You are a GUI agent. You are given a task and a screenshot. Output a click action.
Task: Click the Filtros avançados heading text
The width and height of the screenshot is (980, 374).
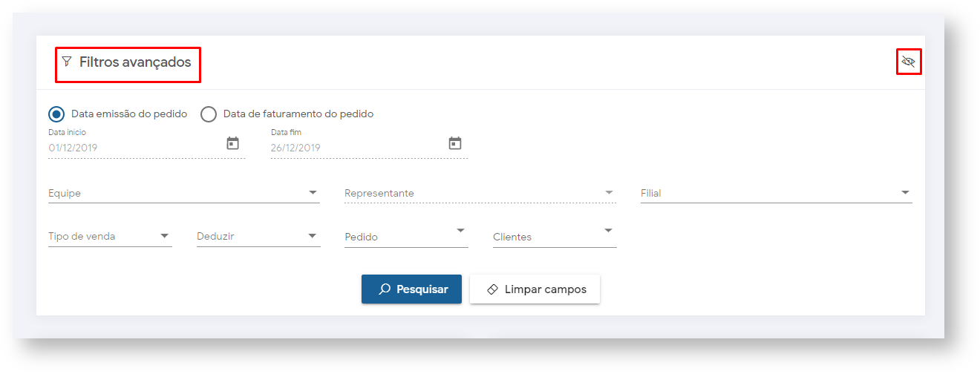pyautogui.click(x=135, y=62)
